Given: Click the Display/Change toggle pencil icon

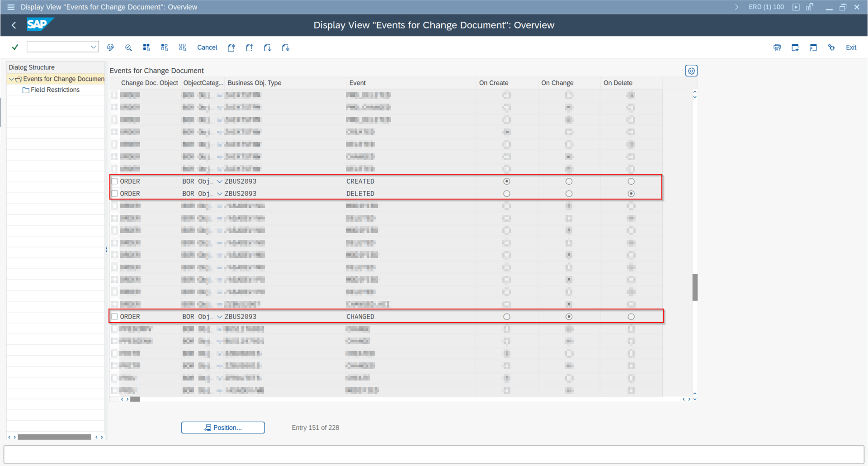Looking at the screenshot, I should [110, 48].
